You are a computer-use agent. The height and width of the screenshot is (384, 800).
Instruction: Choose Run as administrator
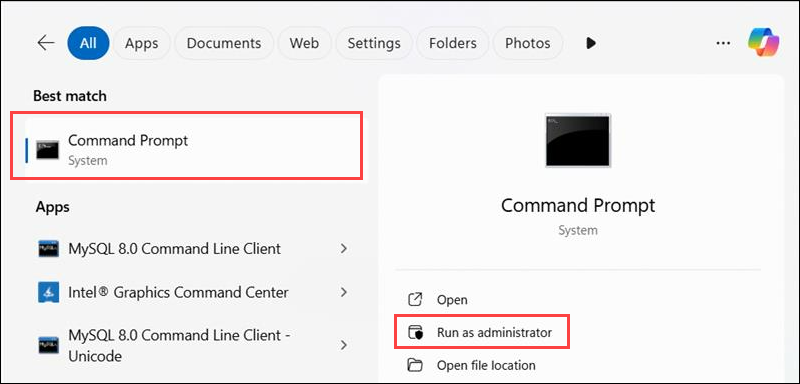pos(482,332)
